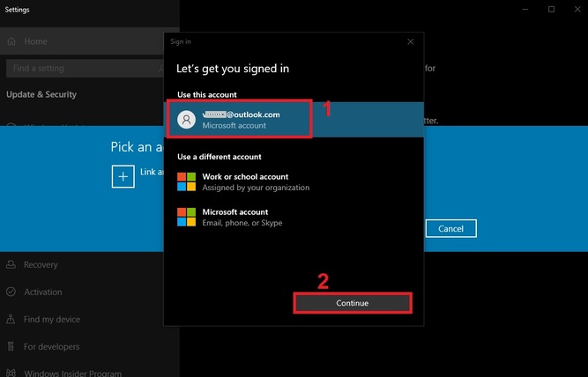Click the Update & Security heading
The width and height of the screenshot is (588, 377).
41,94
